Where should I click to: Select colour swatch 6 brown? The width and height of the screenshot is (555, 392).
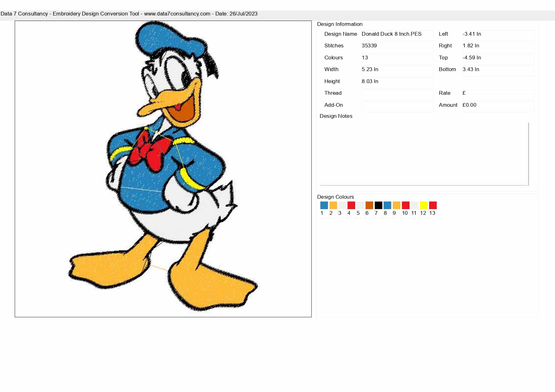pos(369,205)
